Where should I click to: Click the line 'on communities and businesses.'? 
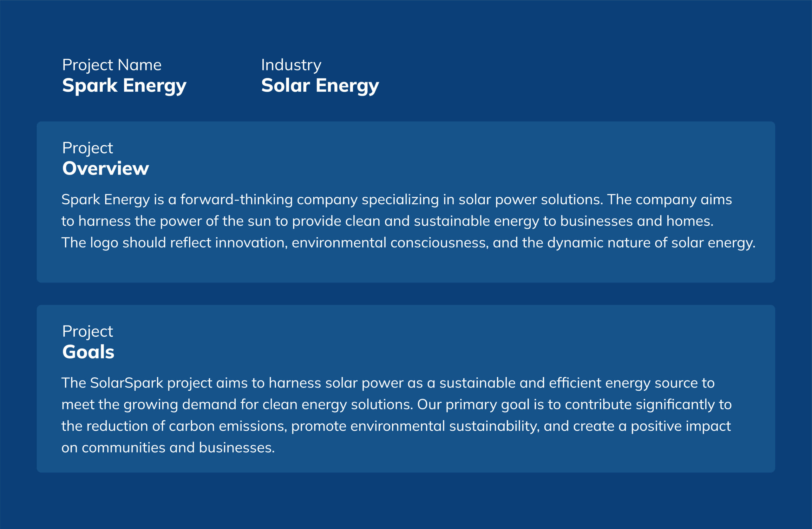168,448
